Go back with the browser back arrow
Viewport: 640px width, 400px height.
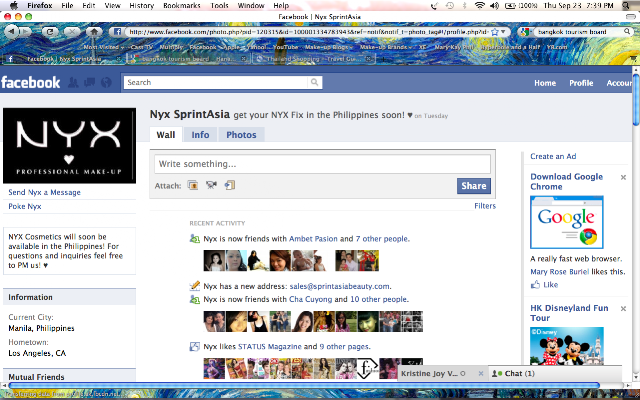point(11,31)
